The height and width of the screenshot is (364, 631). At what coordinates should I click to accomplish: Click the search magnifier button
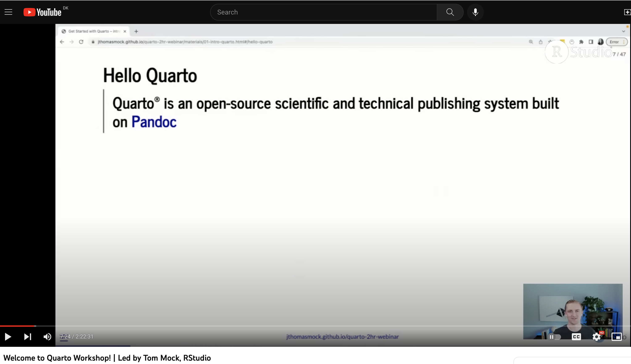tap(450, 12)
